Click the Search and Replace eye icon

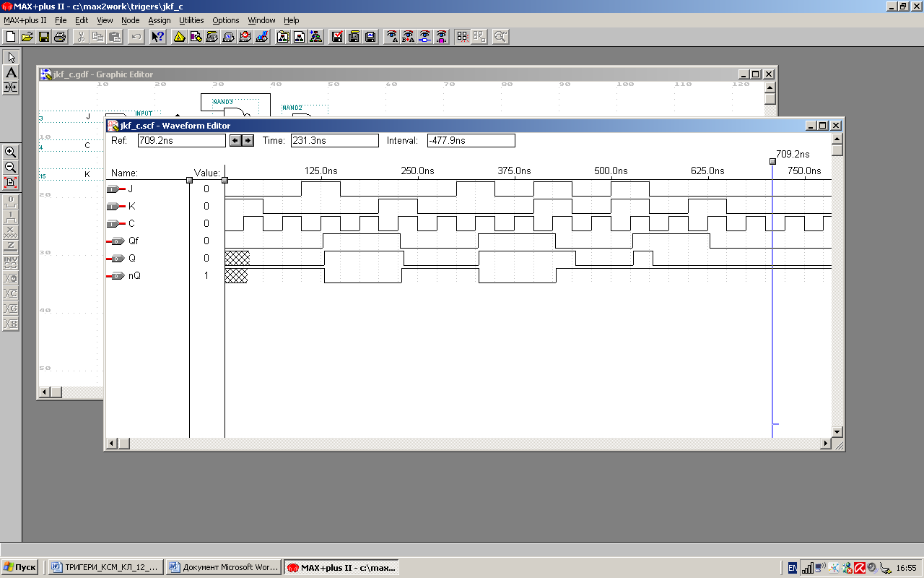409,36
